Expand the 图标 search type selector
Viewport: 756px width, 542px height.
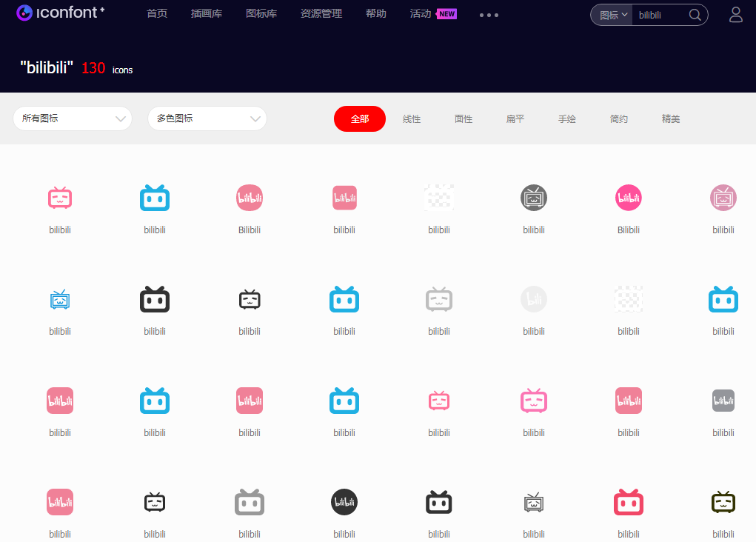pyautogui.click(x=613, y=15)
